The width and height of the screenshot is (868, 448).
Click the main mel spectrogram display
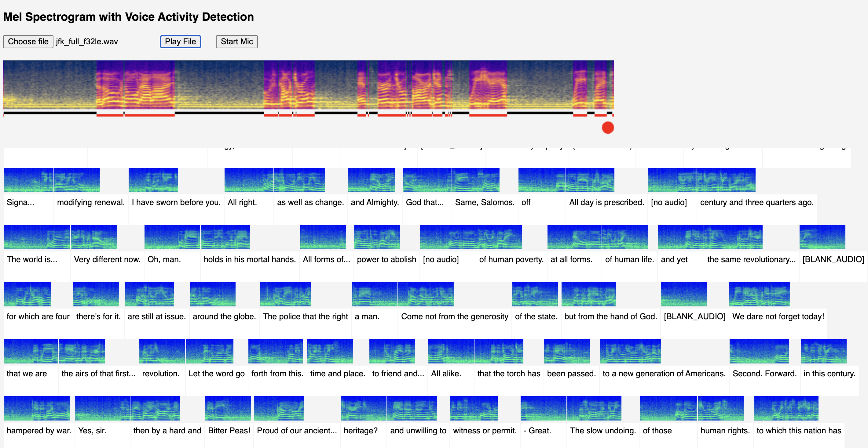coord(308,85)
